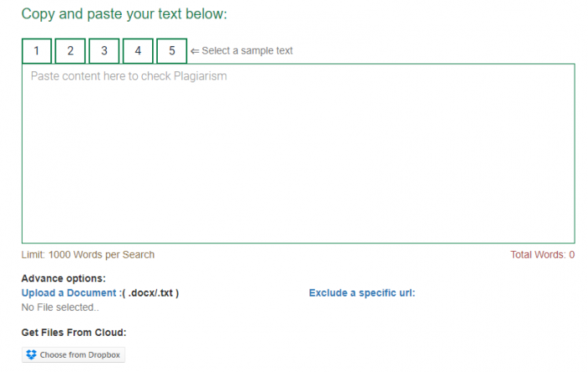Click the 'Paste content here' placeholder text
Image resolution: width=588 pixels, height=372 pixels.
click(x=129, y=76)
